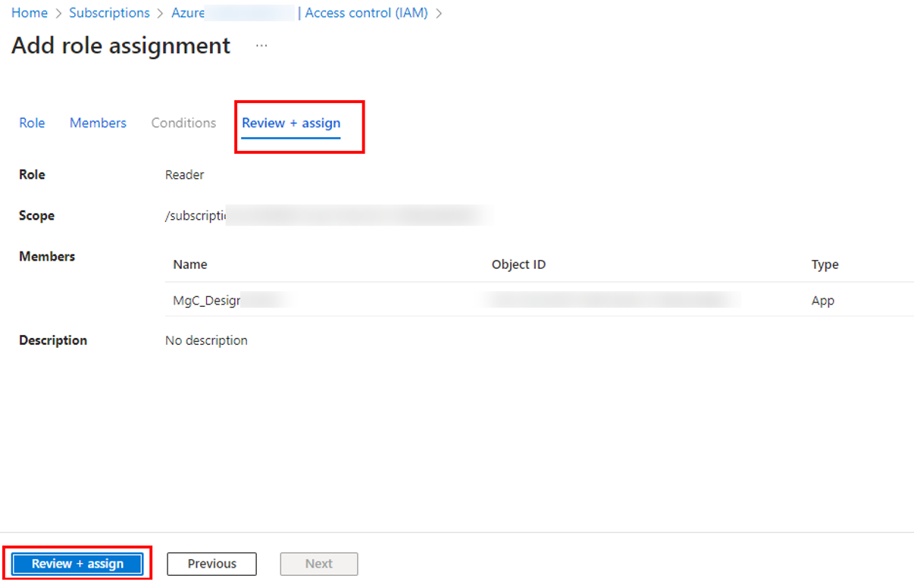The width and height of the screenshot is (914, 588).
Task: Click the Role field label
Action: pos(32,174)
